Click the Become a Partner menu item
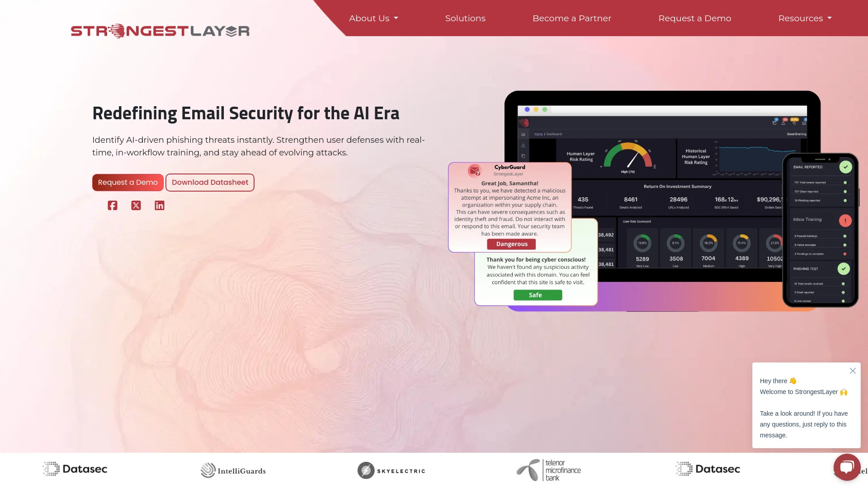 click(x=572, y=18)
